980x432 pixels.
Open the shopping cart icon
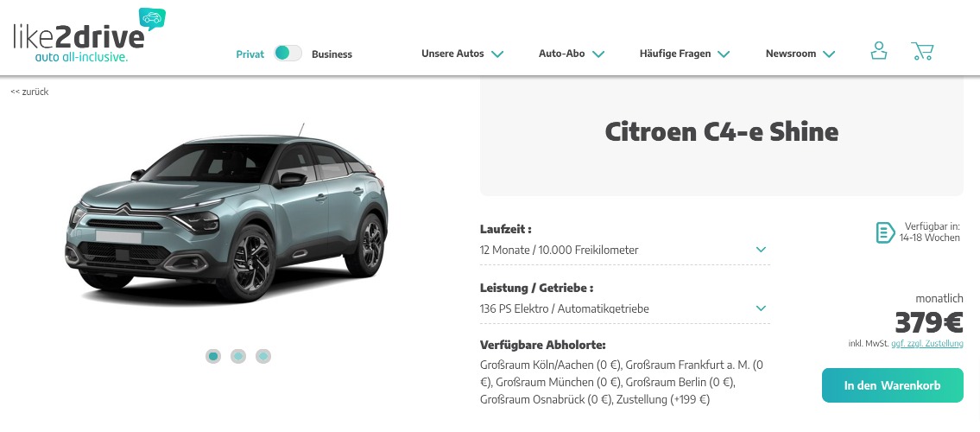point(922,51)
